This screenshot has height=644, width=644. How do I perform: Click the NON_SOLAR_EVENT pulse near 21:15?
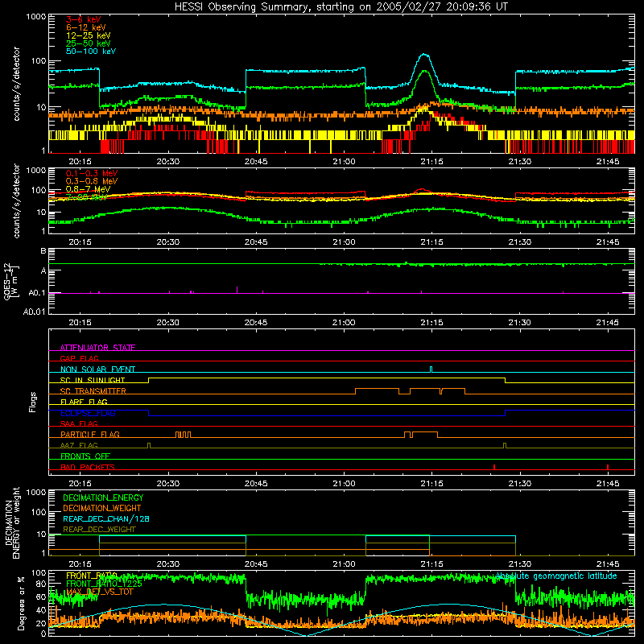(x=431, y=369)
